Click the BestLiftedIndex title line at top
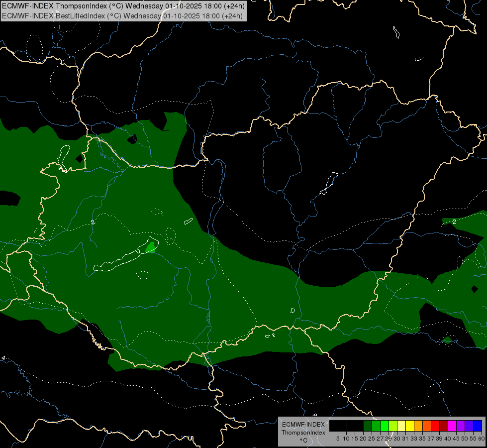Viewport: 487px width, 448px height. pyautogui.click(x=122, y=16)
